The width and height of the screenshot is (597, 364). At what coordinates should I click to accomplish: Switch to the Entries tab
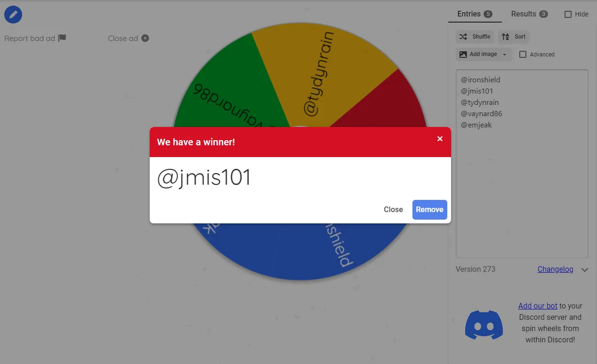[x=475, y=14]
